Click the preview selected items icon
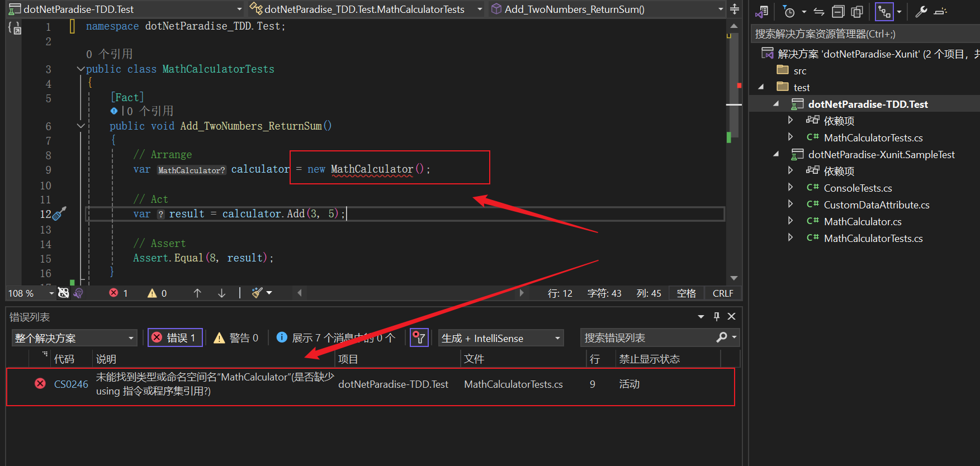The width and height of the screenshot is (980, 466). tap(941, 11)
